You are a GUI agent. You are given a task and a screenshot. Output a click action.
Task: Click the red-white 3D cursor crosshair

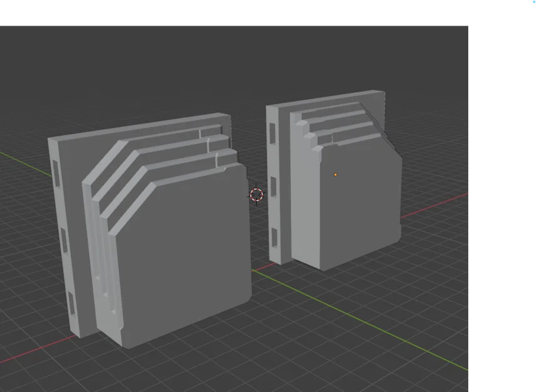(x=256, y=194)
